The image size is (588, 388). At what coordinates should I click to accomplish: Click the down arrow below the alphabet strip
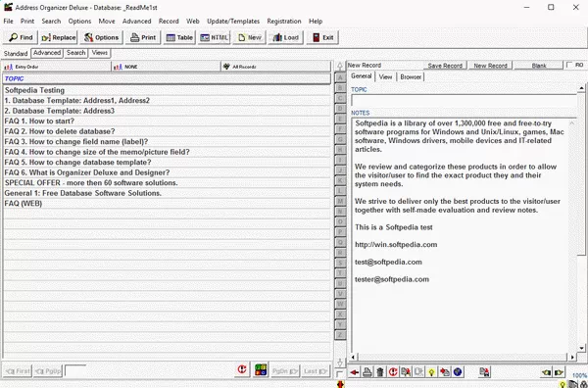340,363
